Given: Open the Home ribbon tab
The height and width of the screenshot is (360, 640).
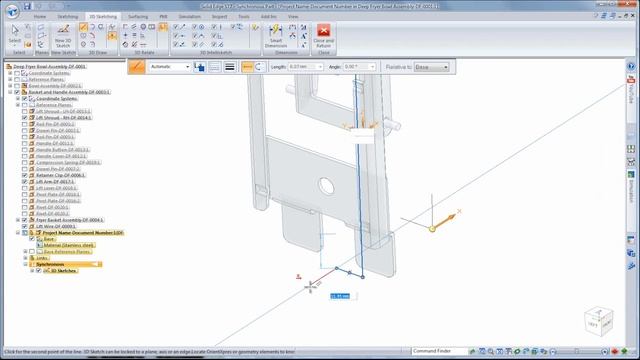Looking at the screenshot, I should coord(40,17).
